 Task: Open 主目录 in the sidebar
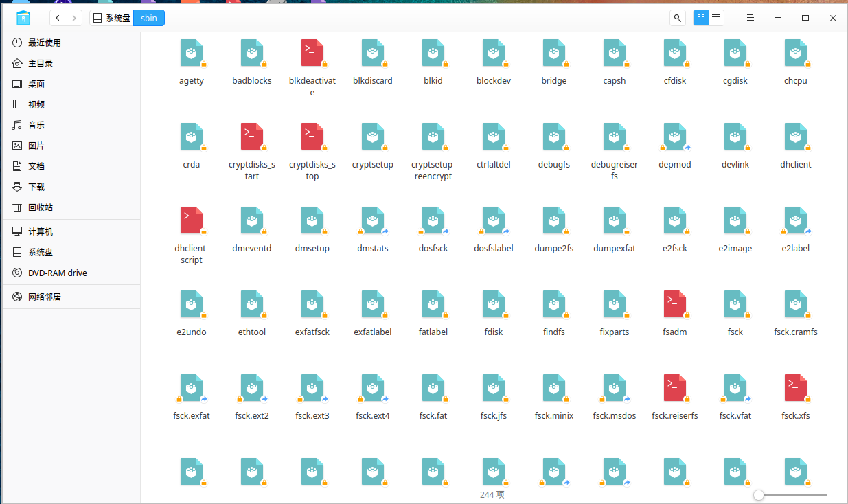pos(71,63)
